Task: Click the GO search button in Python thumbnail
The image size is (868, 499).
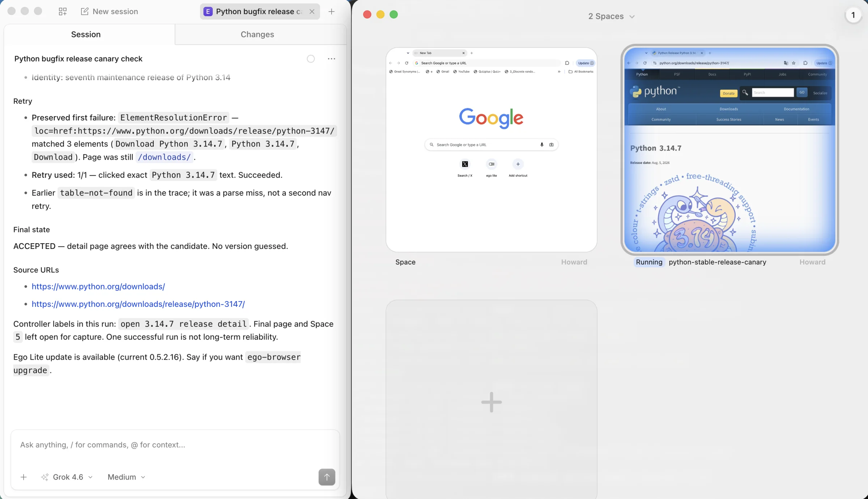Action: point(802,93)
